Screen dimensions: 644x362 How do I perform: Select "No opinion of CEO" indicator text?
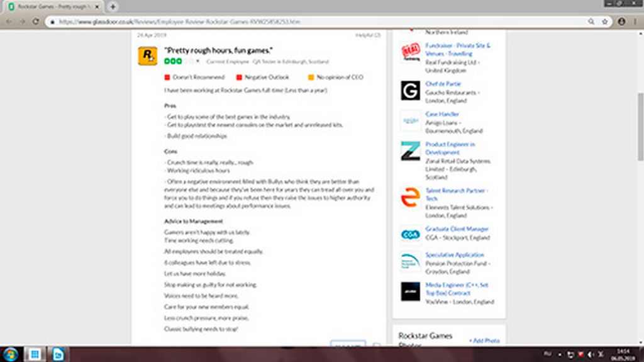[x=340, y=77]
